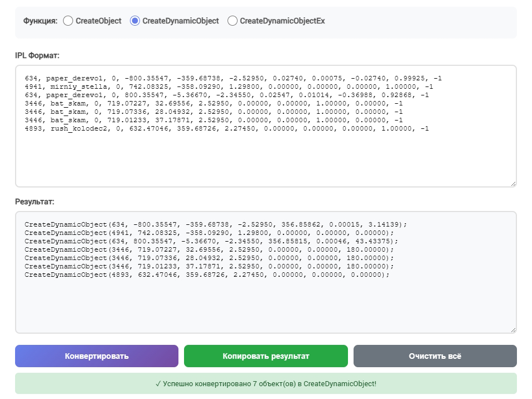Image resolution: width=532 pixels, height=399 pixels.
Task: Click the green Копировать результат button
Action: [x=265, y=356]
